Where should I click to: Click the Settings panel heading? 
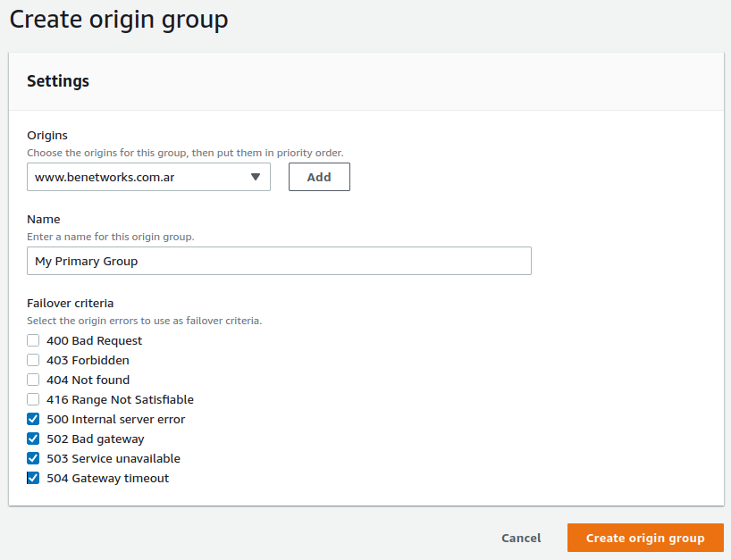click(x=58, y=81)
